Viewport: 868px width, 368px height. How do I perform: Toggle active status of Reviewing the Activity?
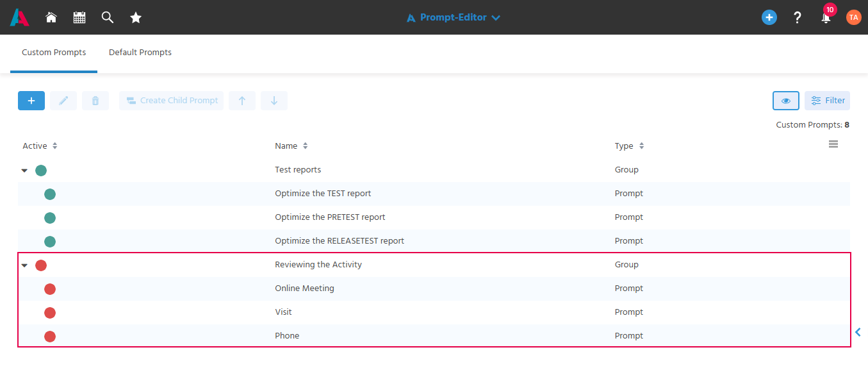(41, 265)
